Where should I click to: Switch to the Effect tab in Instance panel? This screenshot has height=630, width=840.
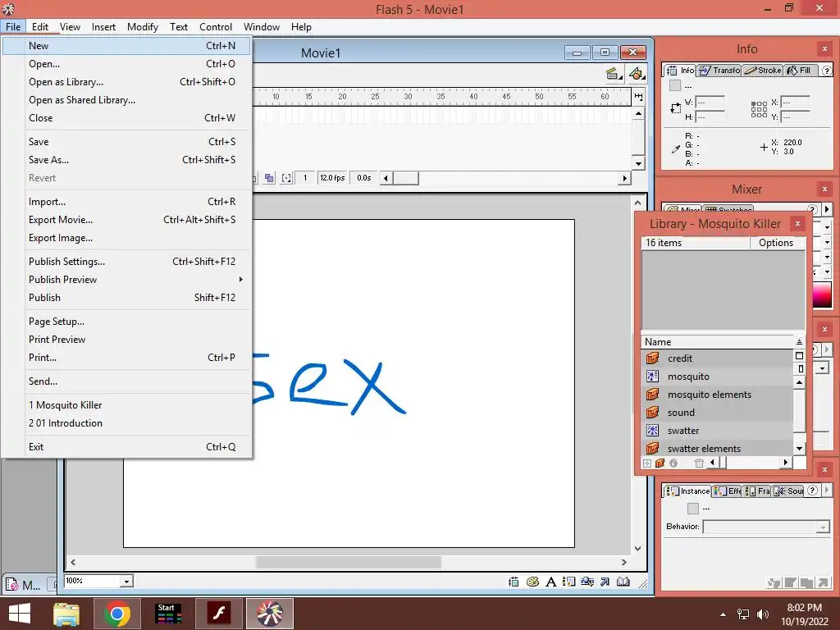[x=728, y=491]
